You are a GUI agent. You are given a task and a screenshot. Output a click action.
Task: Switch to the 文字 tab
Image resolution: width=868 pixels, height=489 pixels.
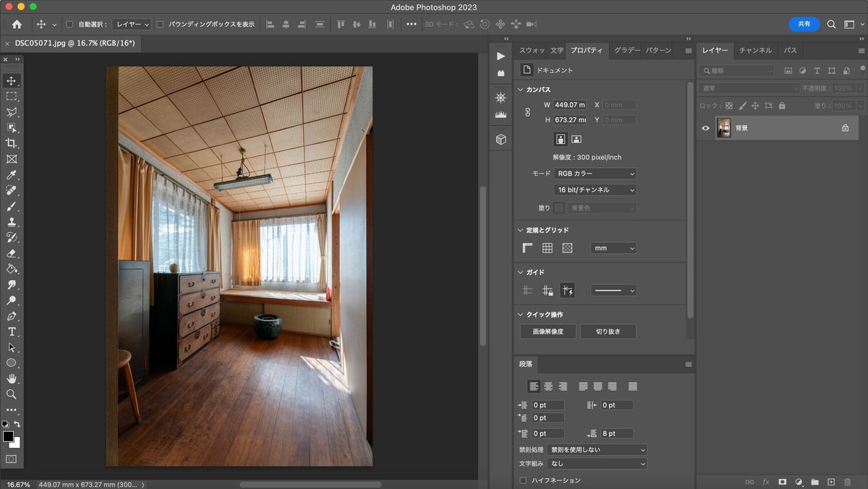557,51
